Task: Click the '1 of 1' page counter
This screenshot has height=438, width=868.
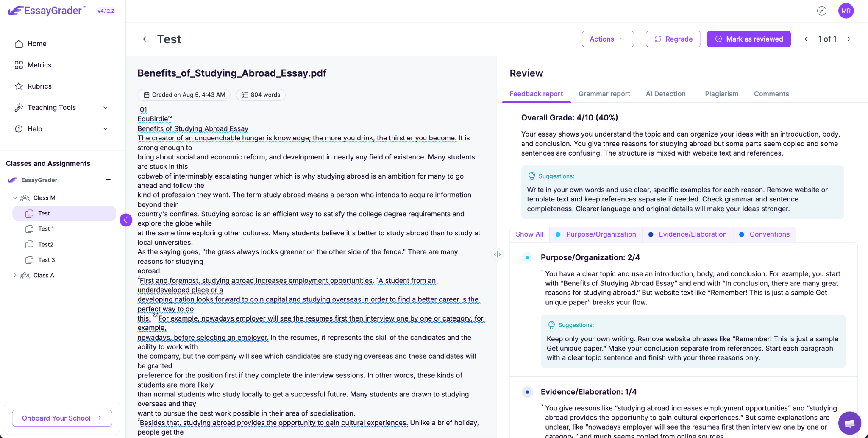Action: click(827, 39)
